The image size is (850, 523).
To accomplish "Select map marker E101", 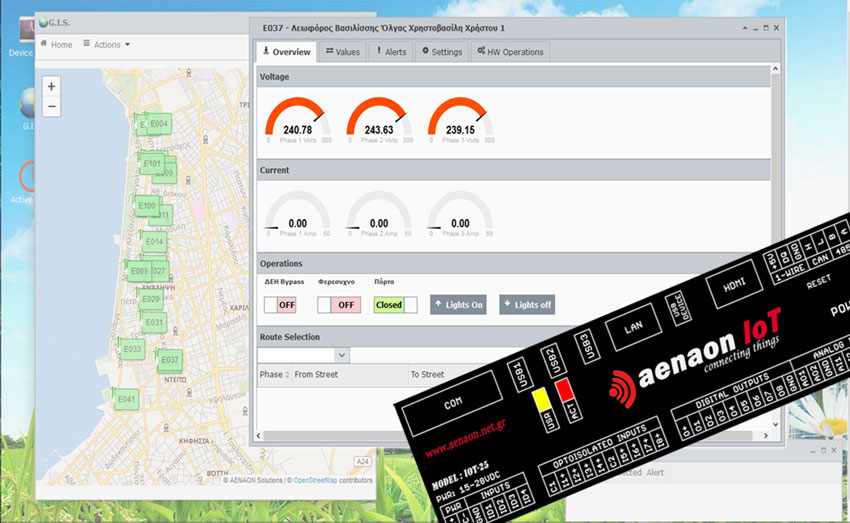I will point(152,163).
